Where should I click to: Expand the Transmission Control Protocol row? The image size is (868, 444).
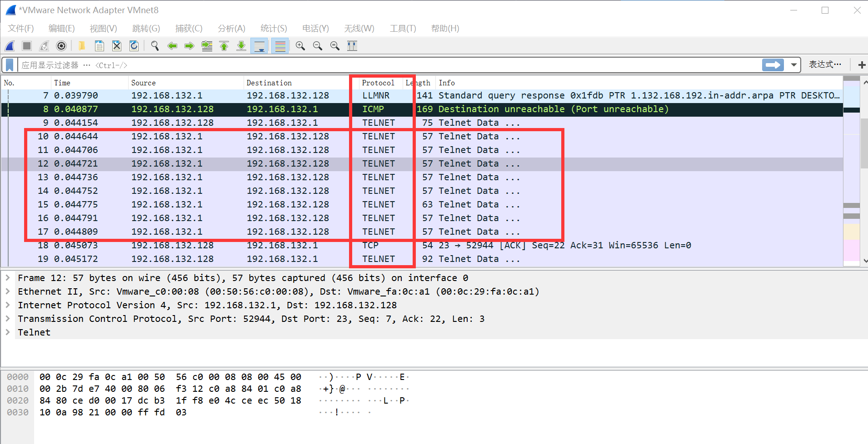point(9,319)
